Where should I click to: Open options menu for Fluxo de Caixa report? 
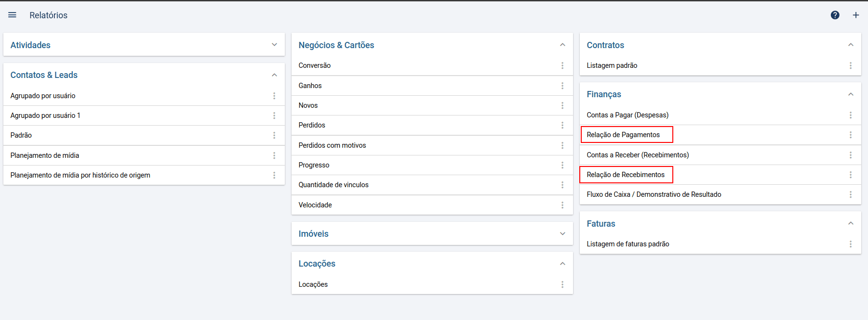pos(851,194)
